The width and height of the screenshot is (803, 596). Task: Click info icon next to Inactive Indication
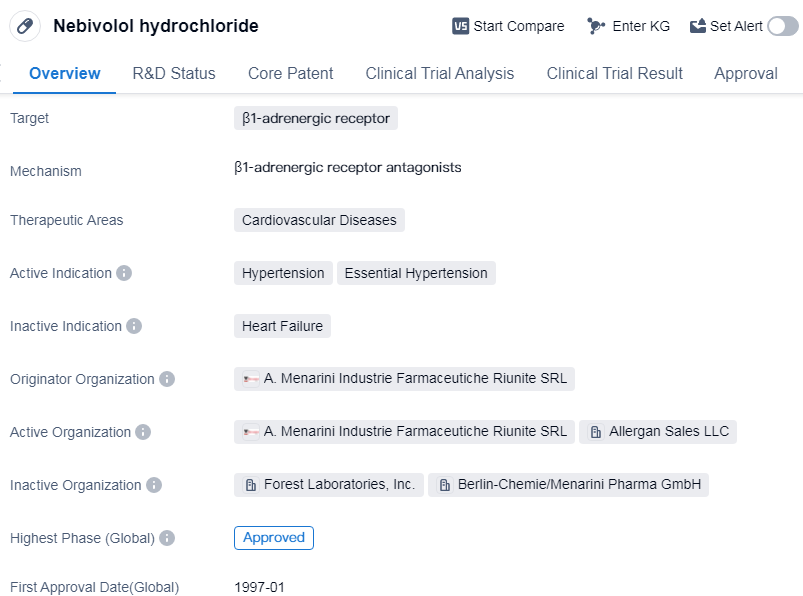[134, 326]
